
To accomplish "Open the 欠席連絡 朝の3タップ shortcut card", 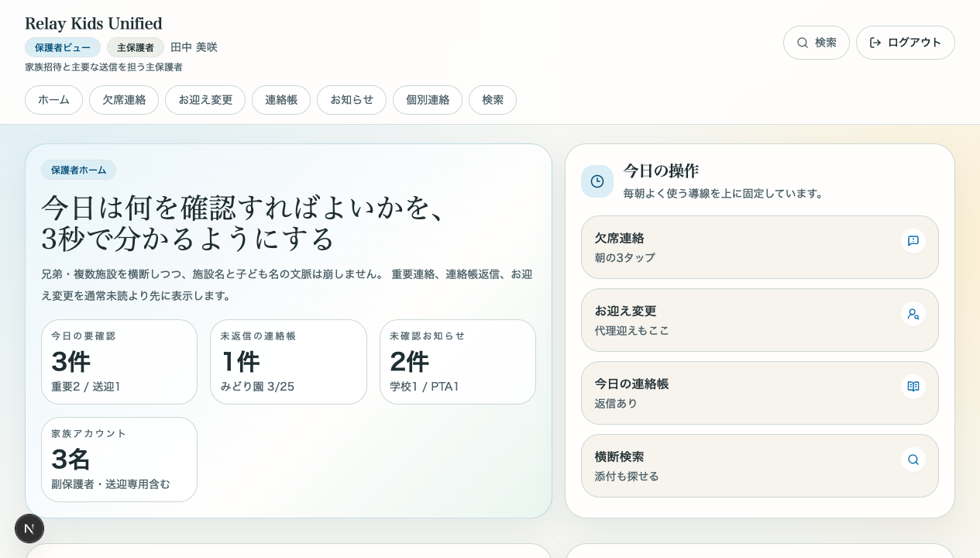I will pyautogui.click(x=760, y=247).
